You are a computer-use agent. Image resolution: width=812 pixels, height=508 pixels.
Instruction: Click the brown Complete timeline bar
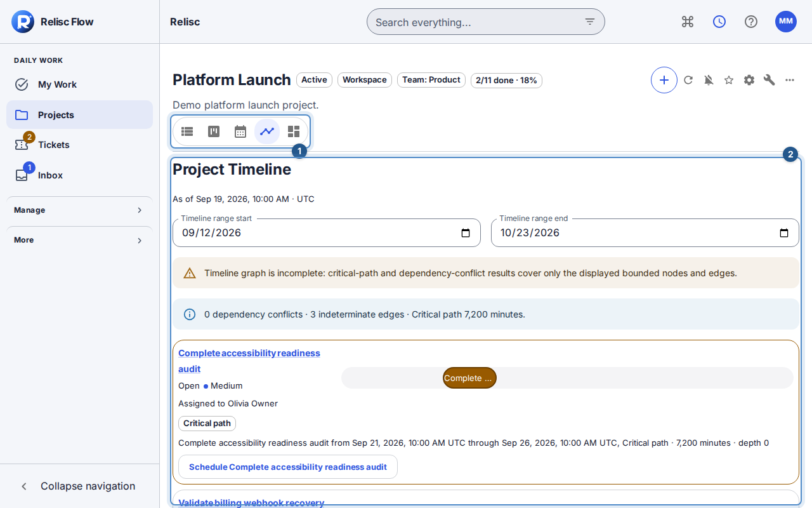469,378
